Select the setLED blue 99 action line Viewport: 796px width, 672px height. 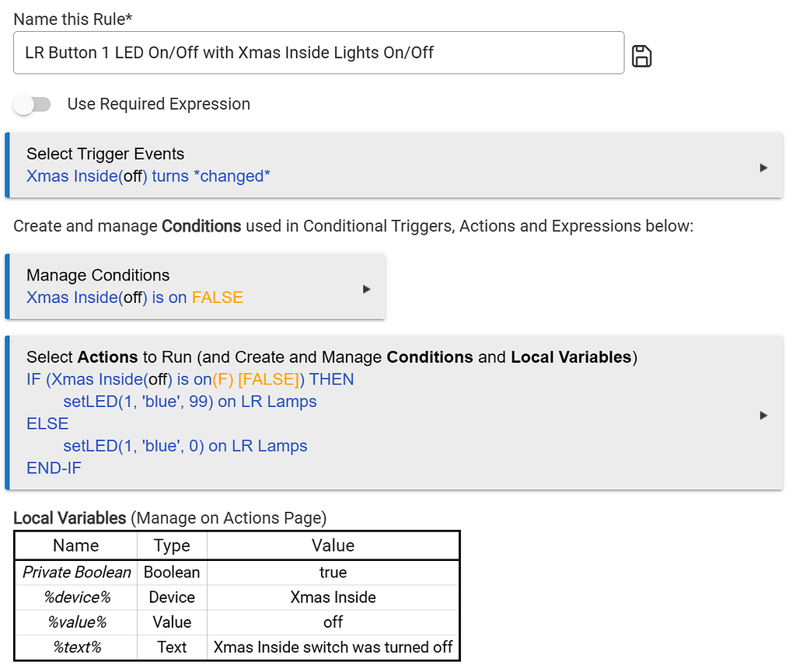click(x=190, y=402)
